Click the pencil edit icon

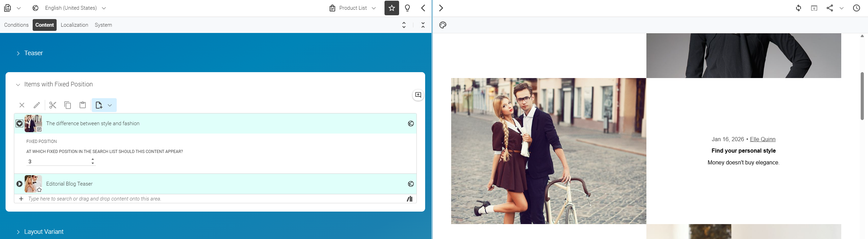tap(37, 105)
